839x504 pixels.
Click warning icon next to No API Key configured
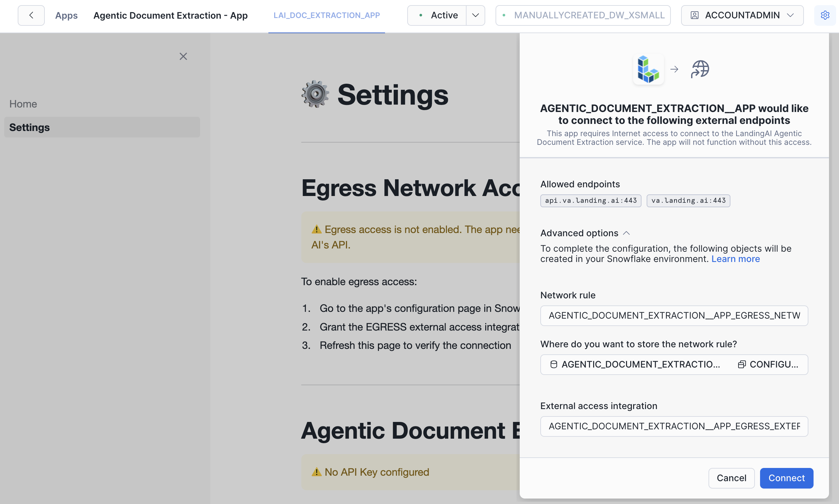(x=316, y=472)
